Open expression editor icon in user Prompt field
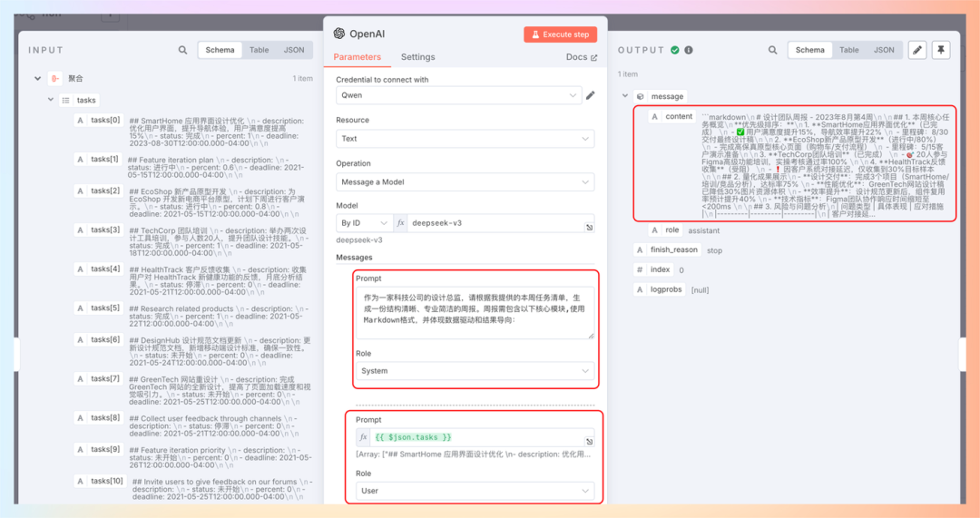The width and height of the screenshot is (980, 518). pyautogui.click(x=589, y=442)
